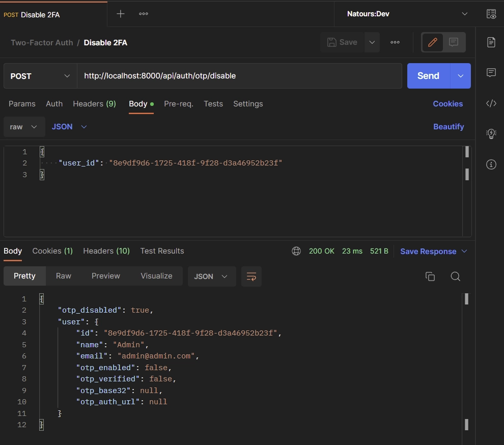Open the raw body type dropdown

coord(23,127)
